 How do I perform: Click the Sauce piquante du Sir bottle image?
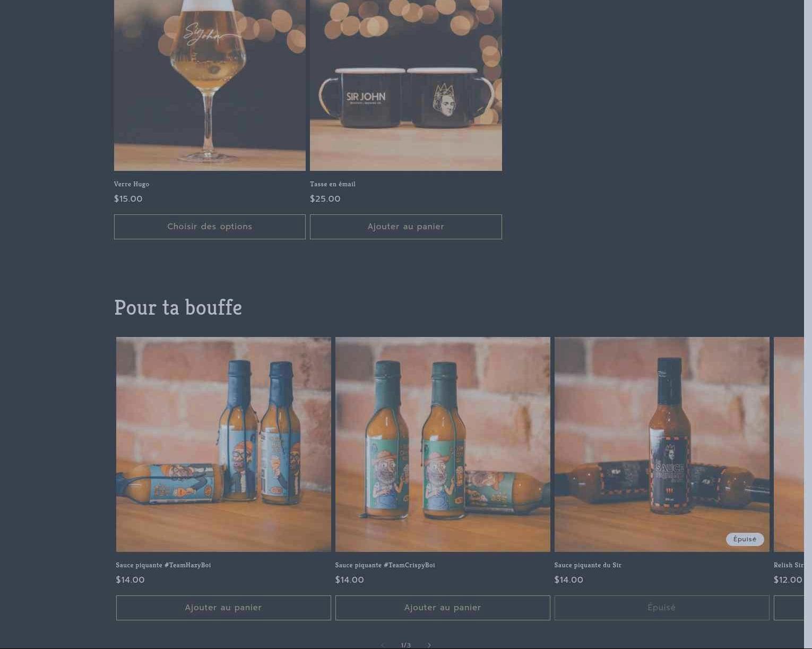(x=662, y=444)
